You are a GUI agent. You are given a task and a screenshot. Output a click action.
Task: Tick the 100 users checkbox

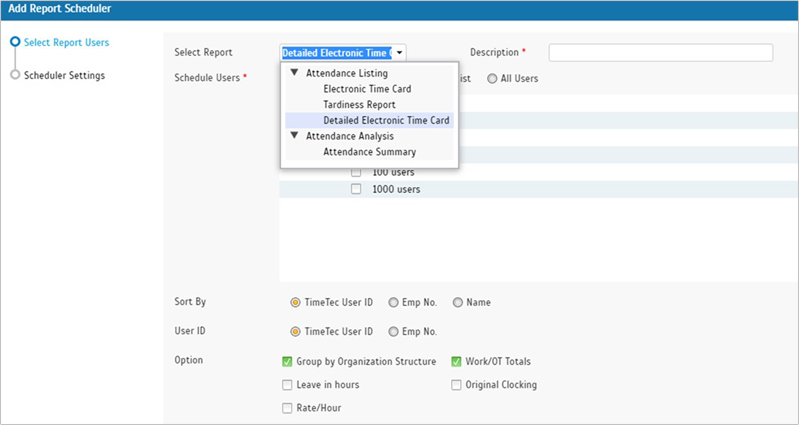pos(356,172)
